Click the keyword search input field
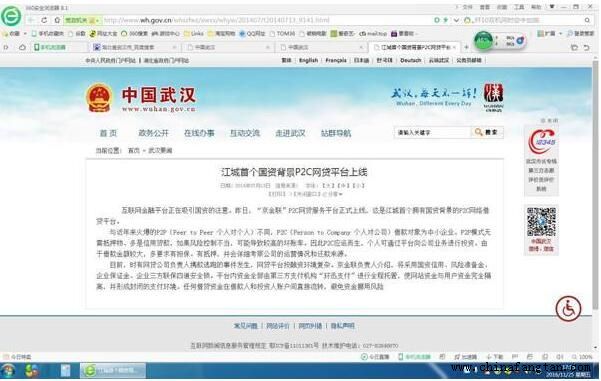Image resolution: width=601 pixels, height=381 pixels. click(432, 132)
